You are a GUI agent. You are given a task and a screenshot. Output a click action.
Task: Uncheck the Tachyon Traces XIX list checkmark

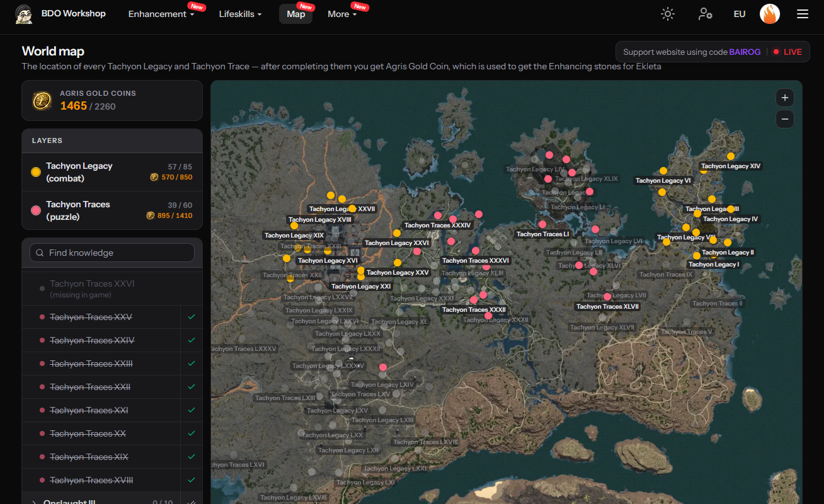click(192, 457)
